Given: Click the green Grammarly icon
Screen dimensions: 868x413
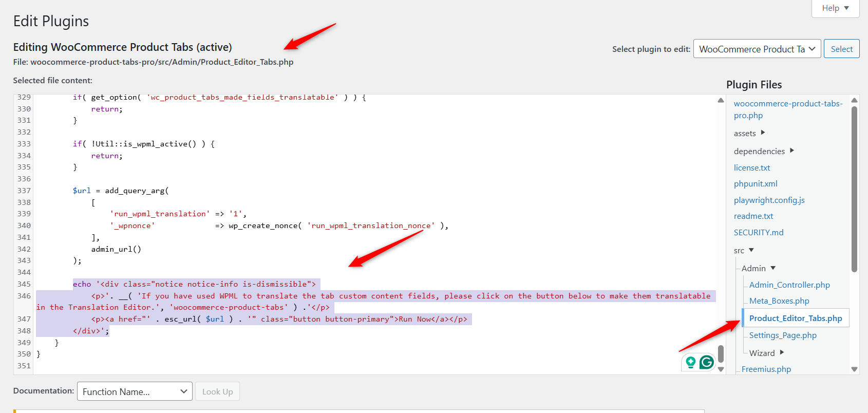Looking at the screenshot, I should (707, 362).
